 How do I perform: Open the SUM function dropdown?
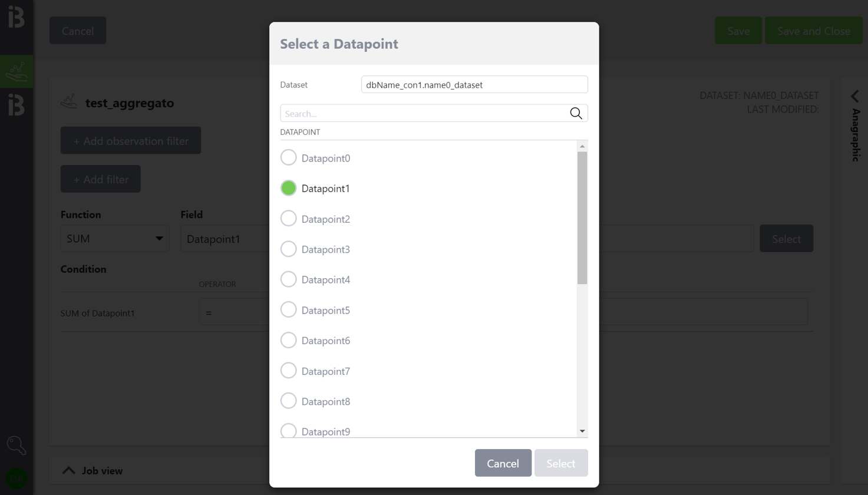pos(115,239)
